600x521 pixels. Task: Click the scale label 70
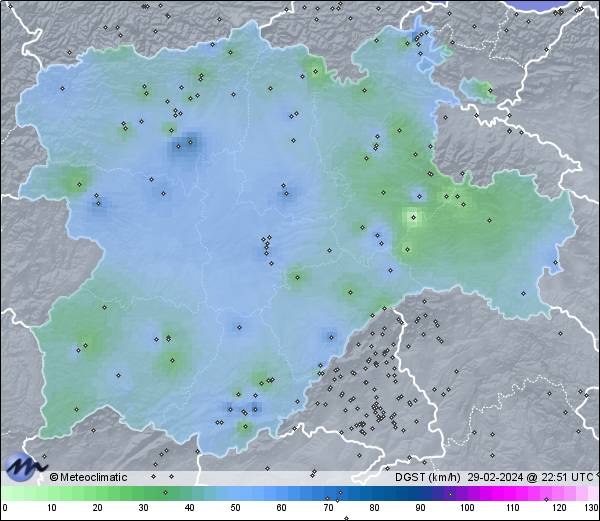[328, 508]
